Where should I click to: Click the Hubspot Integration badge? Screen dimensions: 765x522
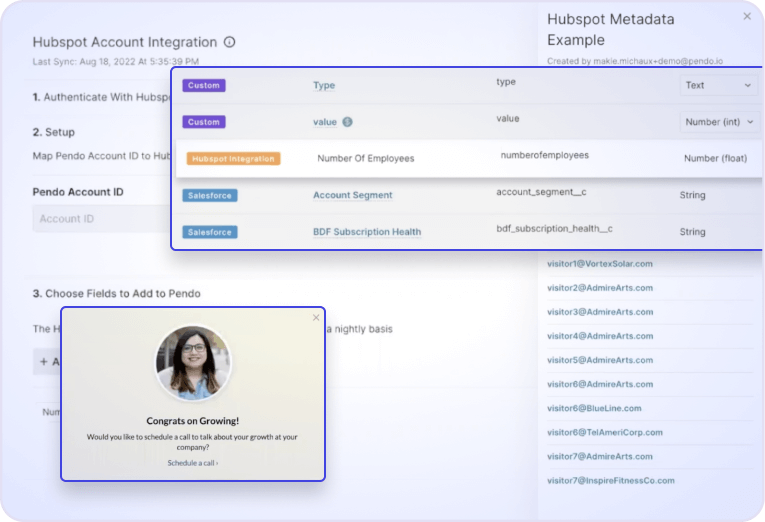pos(233,159)
